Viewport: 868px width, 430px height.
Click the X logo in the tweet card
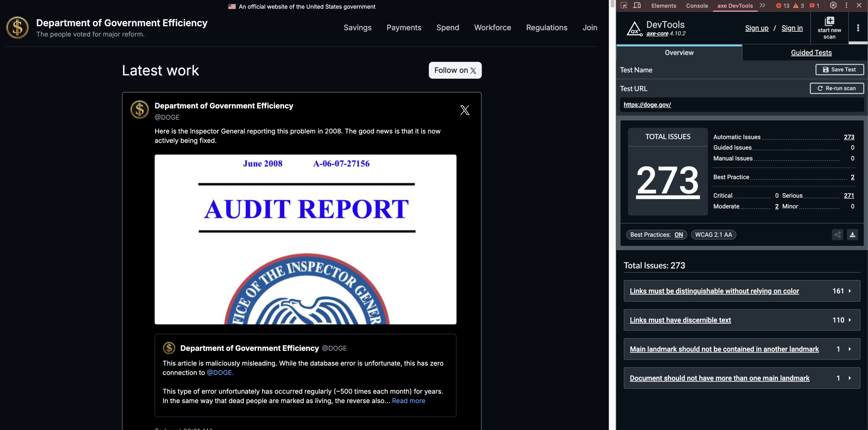[464, 110]
